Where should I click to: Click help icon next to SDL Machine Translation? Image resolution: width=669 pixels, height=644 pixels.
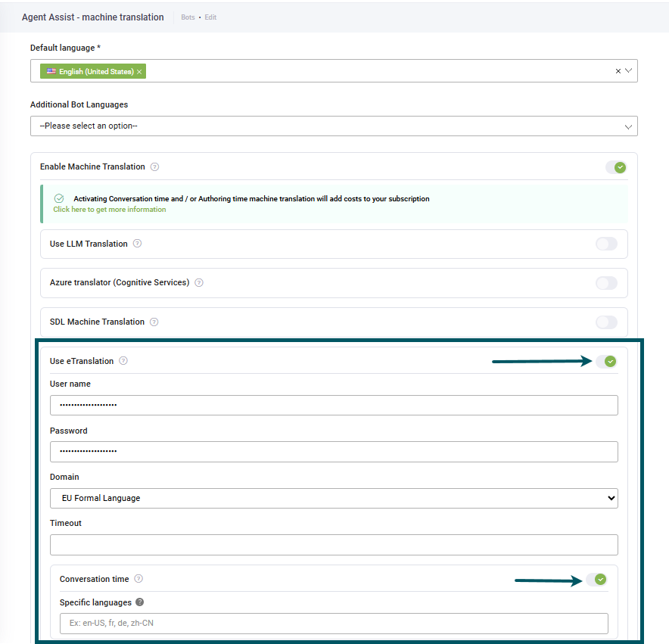coord(154,322)
